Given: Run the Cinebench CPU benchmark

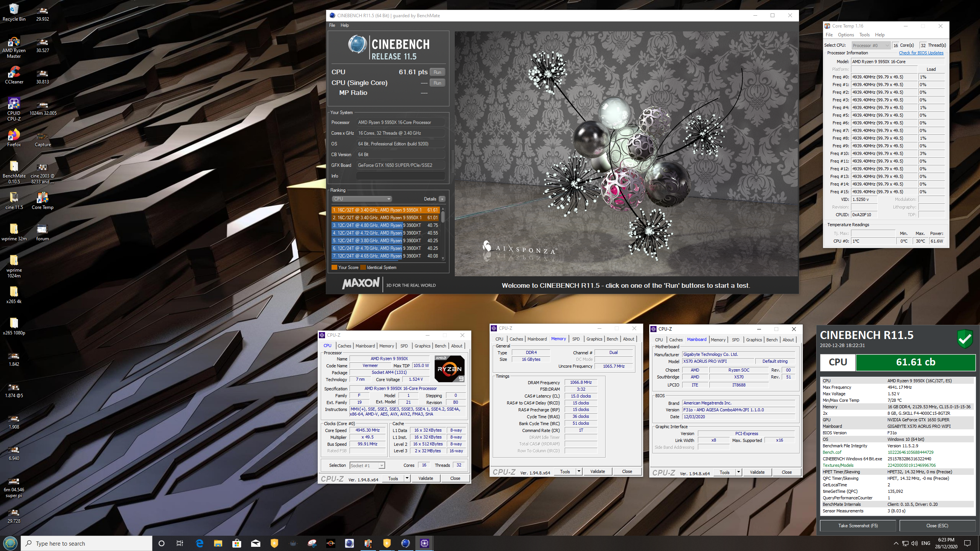Looking at the screenshot, I should (x=437, y=72).
